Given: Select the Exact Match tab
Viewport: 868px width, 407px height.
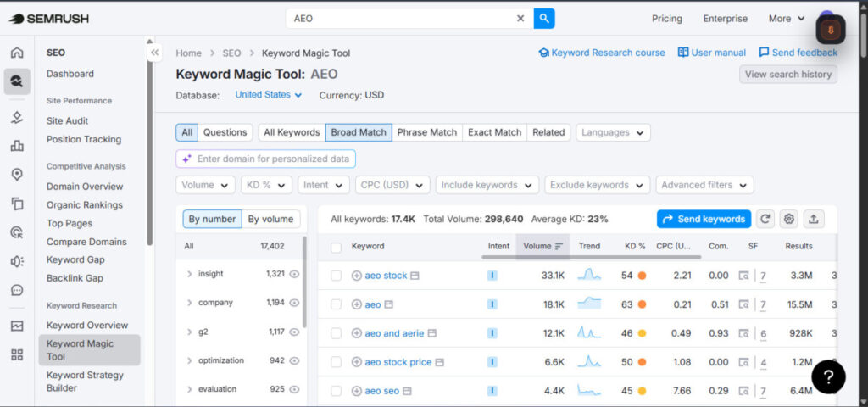Looking at the screenshot, I should [494, 132].
